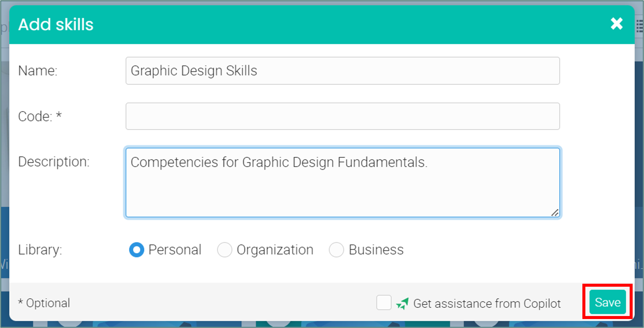Select the Personal library radio button
This screenshot has height=328, width=644.
tap(137, 250)
